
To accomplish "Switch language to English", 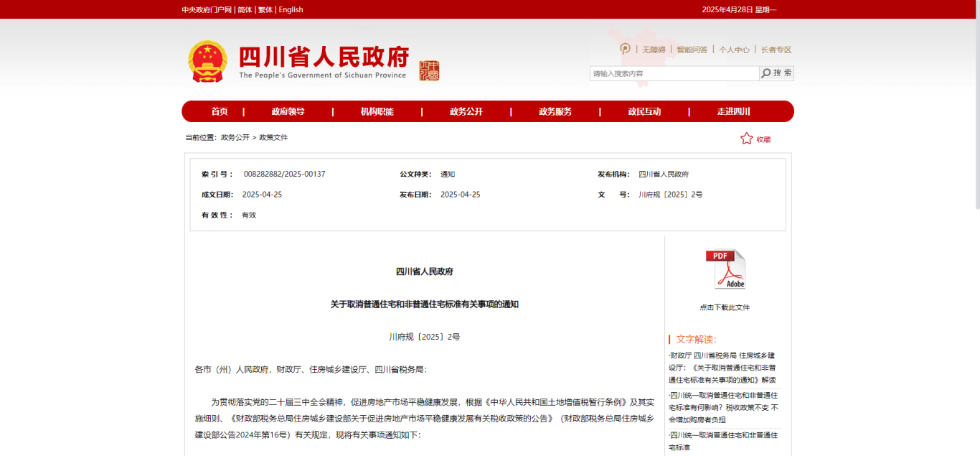I will pos(291,9).
